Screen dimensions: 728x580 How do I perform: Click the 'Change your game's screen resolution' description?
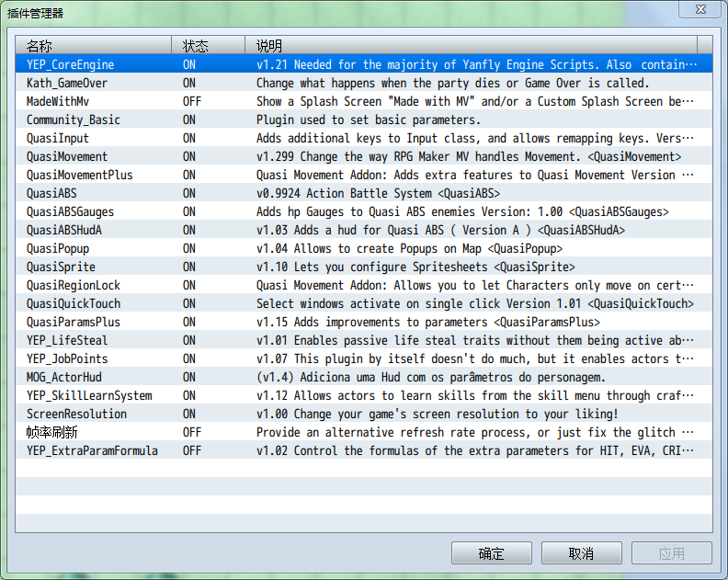click(x=438, y=414)
